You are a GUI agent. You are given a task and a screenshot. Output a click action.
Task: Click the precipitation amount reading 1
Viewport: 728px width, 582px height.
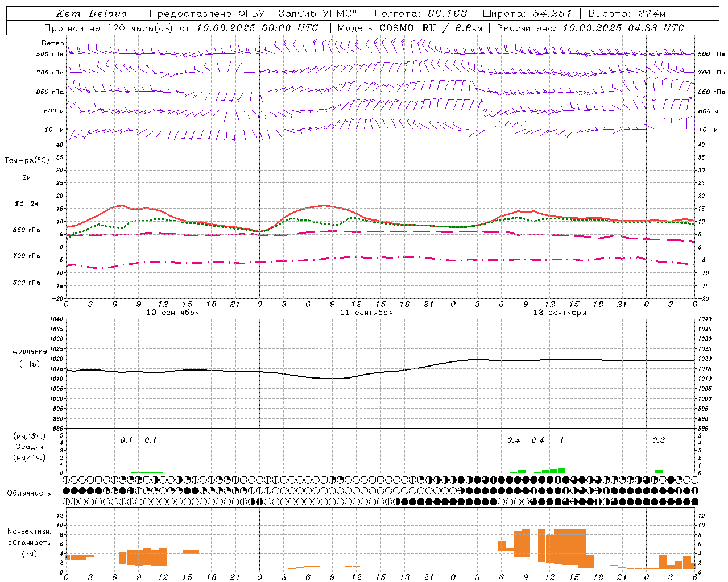pyautogui.click(x=562, y=440)
